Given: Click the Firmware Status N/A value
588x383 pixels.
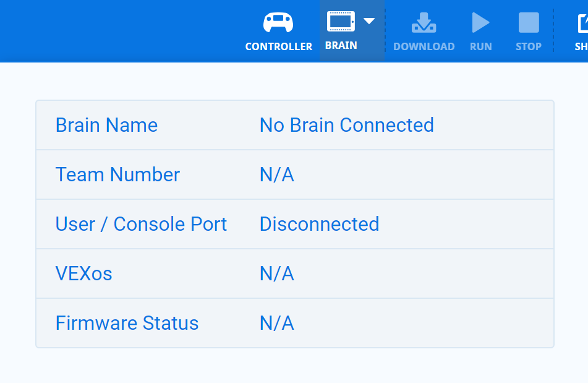Looking at the screenshot, I should [x=276, y=323].
